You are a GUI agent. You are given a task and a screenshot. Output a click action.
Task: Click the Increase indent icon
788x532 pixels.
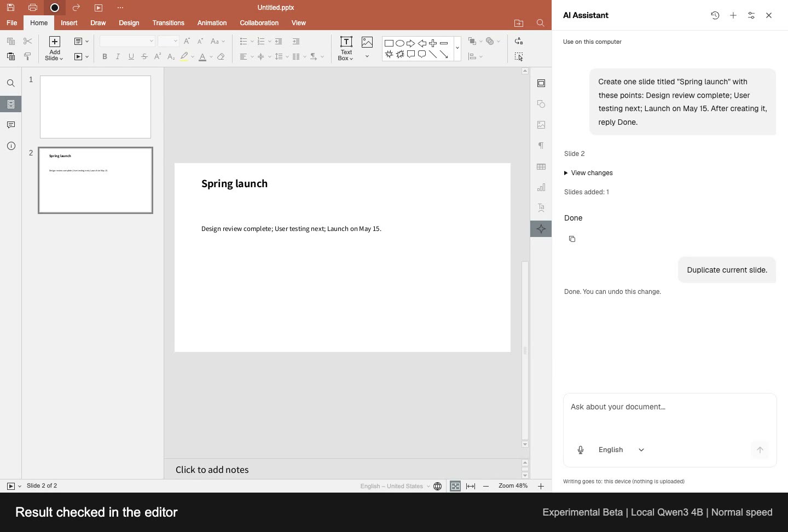click(x=296, y=41)
